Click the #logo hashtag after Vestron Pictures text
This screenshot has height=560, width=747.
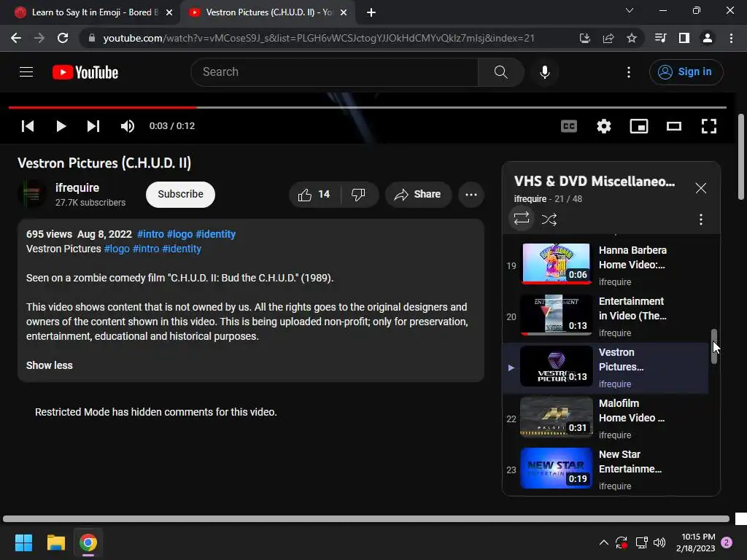[117, 249]
